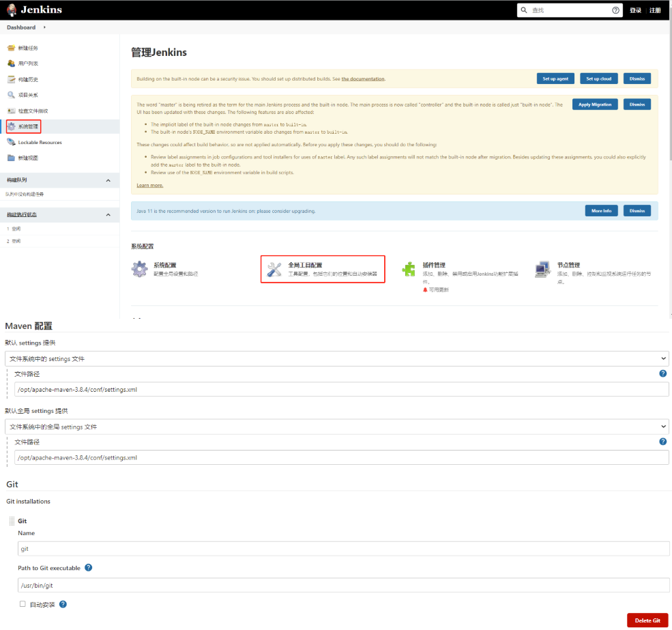Click the 节点管理 computer icon
Screen dimensions: 672x630
[x=543, y=270]
